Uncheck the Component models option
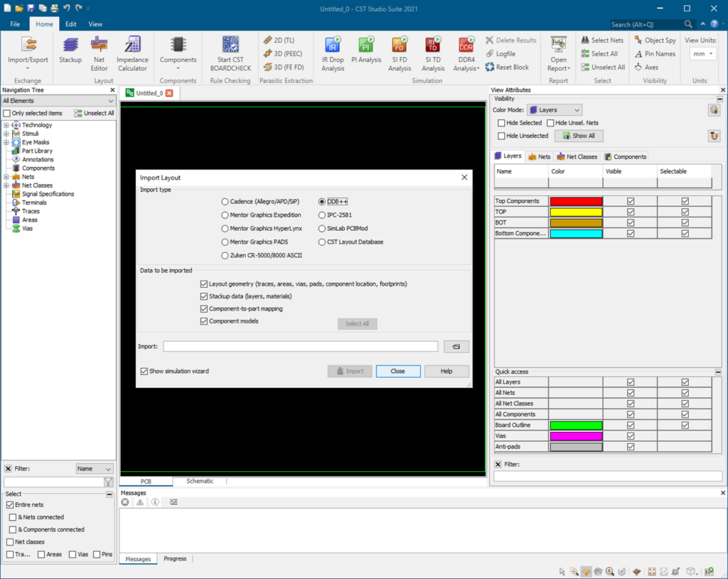 click(204, 321)
